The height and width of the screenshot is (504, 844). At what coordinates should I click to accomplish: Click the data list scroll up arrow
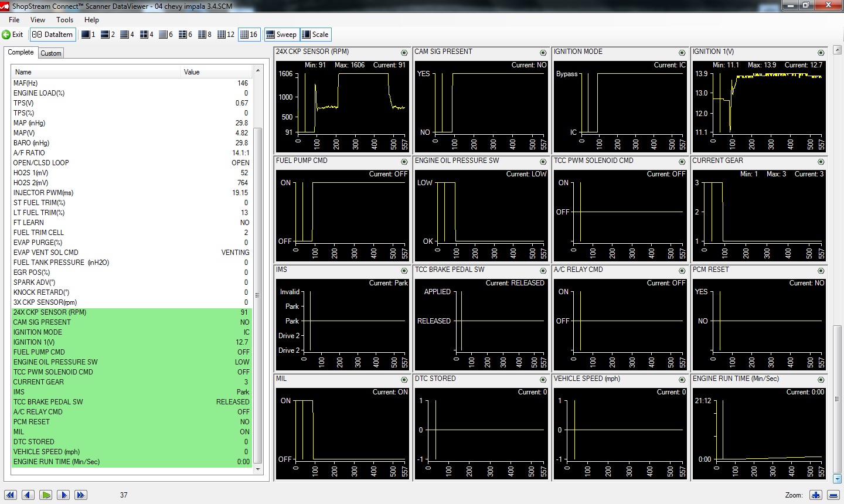tap(257, 71)
